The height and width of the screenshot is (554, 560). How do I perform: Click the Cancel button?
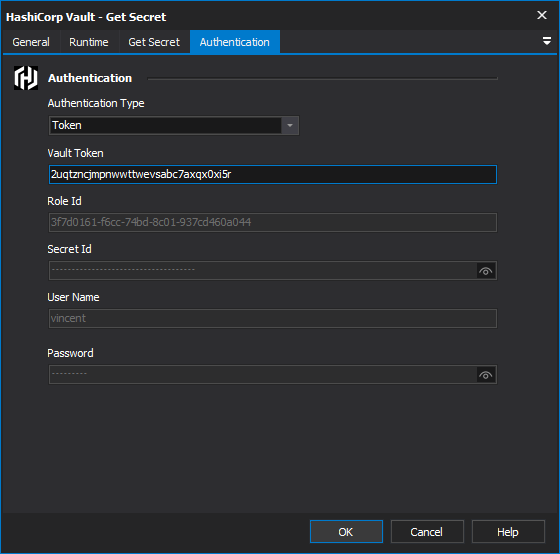pos(427,531)
